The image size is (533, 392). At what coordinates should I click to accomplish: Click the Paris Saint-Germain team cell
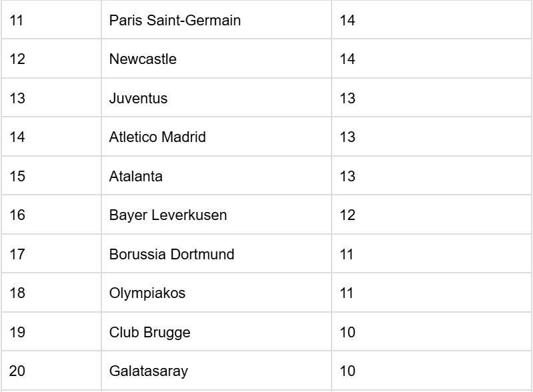pos(175,21)
